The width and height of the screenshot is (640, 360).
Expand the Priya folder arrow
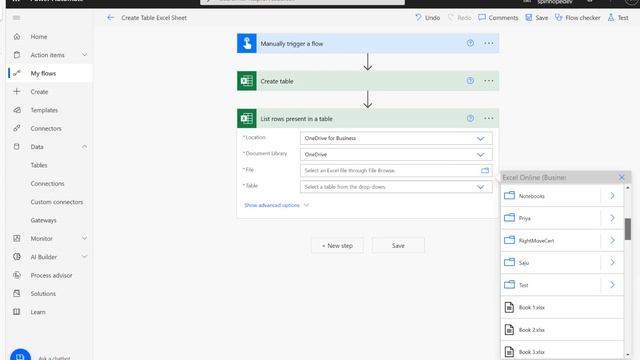pos(612,218)
